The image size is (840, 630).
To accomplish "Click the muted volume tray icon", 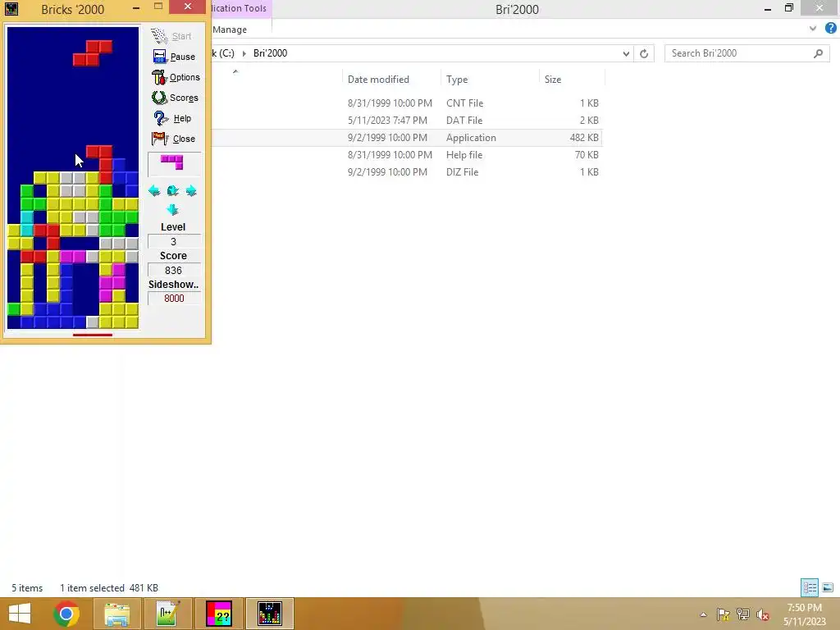I will pos(763,614).
